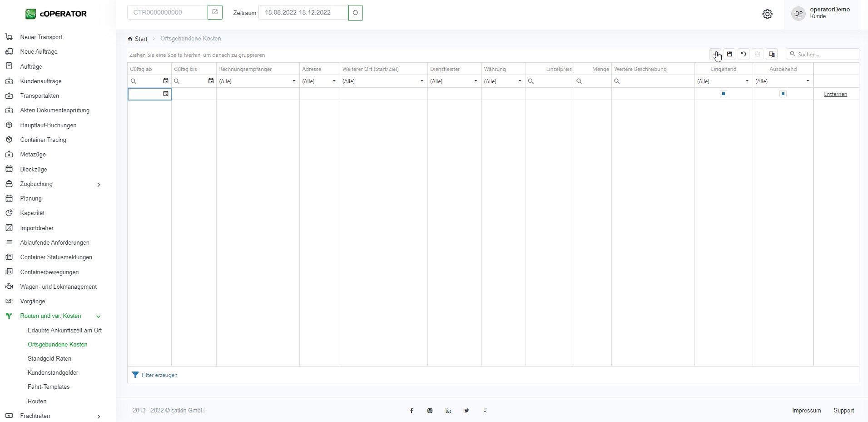Click the Entfernen link in the row

click(835, 94)
